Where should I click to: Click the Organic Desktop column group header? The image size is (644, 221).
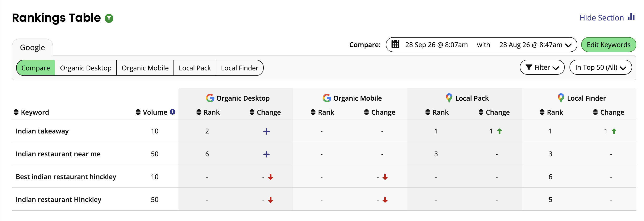pos(238,98)
